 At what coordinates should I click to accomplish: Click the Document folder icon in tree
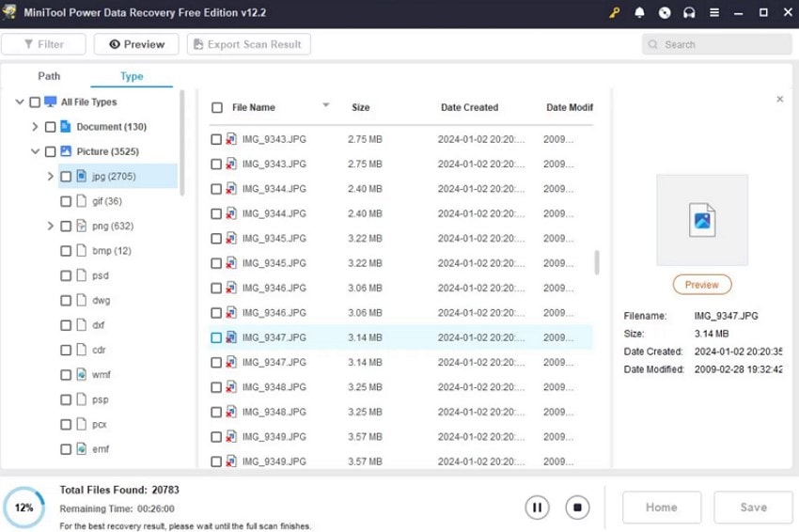66,126
